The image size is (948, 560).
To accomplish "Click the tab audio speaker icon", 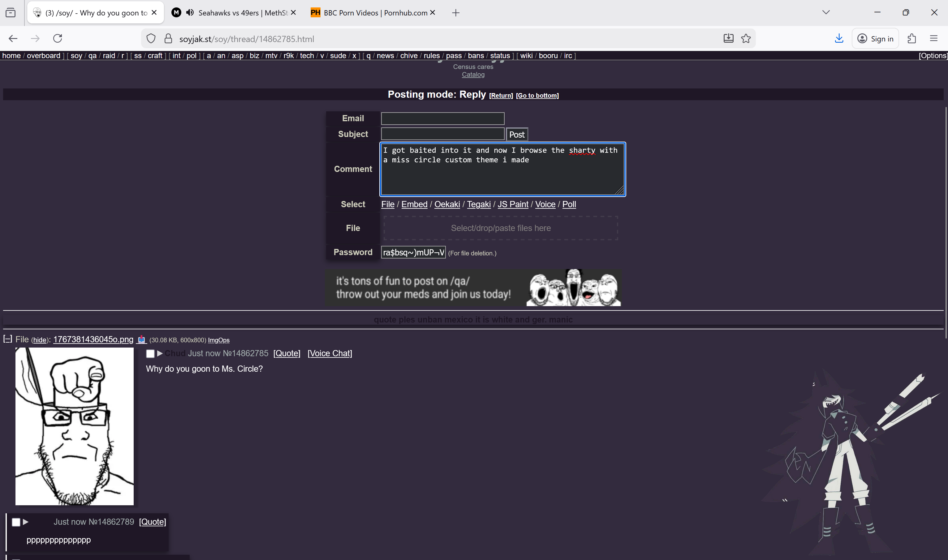I will [190, 12].
